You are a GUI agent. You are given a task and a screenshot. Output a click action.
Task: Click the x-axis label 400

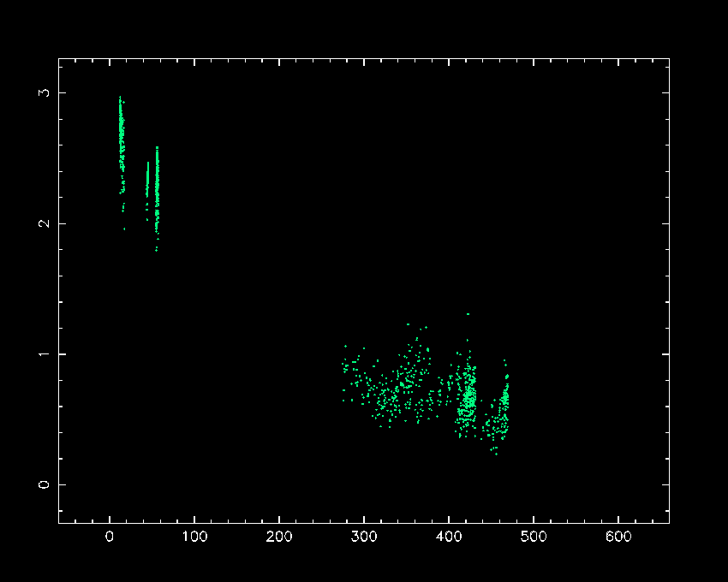(x=449, y=537)
